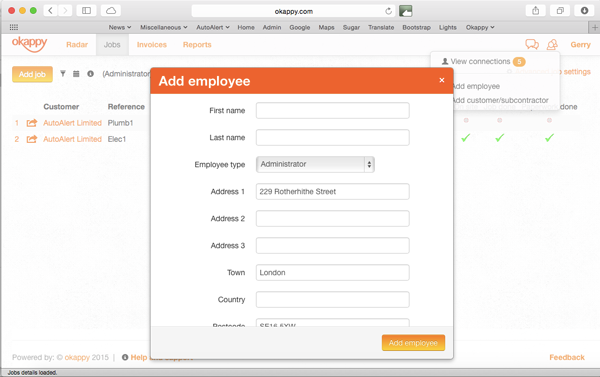Image resolution: width=600 pixels, height=377 pixels.
Task: Open the Lights bookmark
Action: click(x=448, y=27)
